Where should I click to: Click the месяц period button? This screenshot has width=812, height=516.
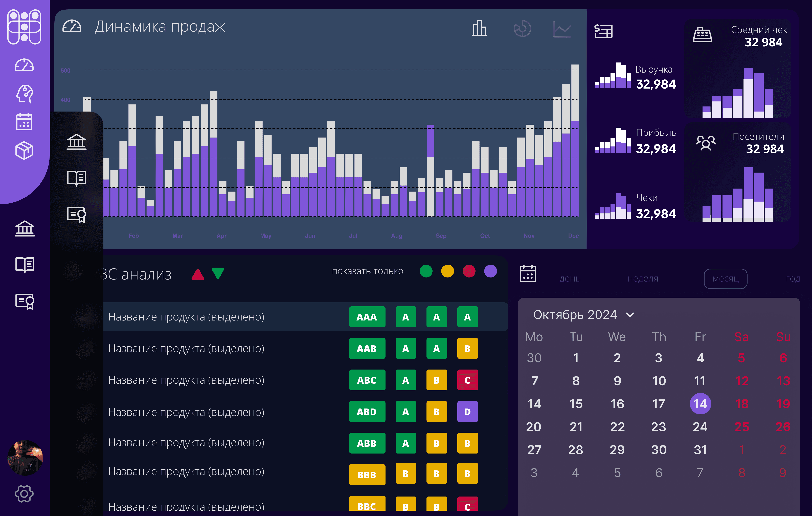726,278
